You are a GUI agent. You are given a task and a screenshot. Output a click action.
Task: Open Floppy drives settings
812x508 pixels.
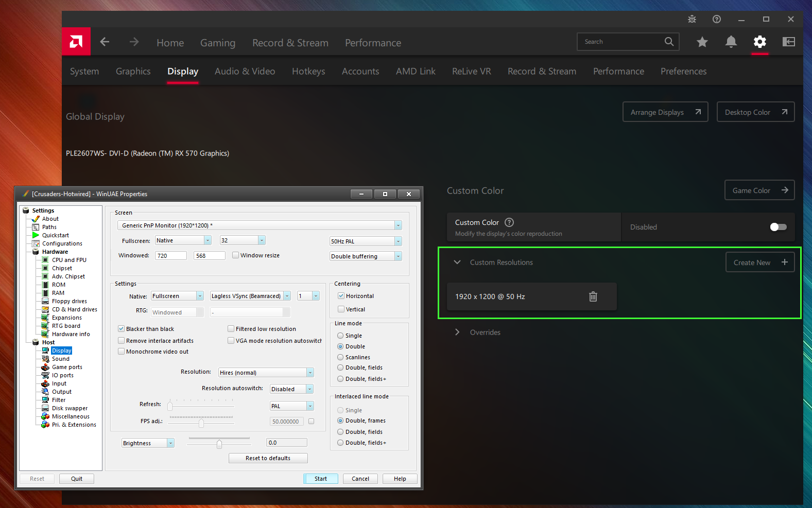tap(70, 301)
